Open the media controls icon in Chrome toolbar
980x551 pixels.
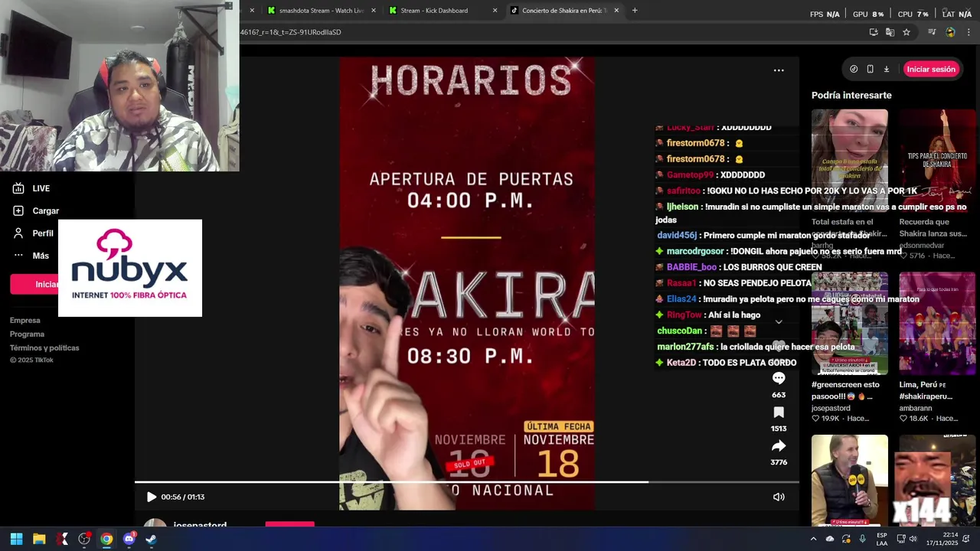tap(932, 32)
